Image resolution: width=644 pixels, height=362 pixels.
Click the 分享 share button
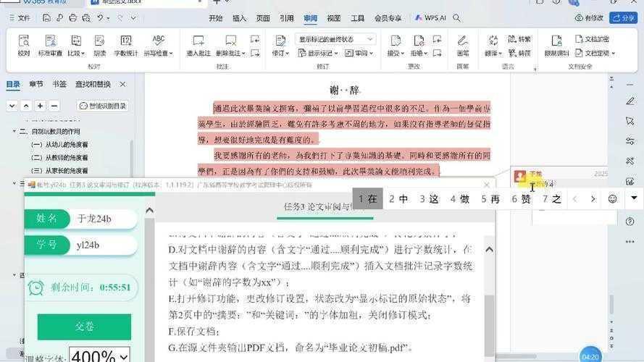click(624, 18)
